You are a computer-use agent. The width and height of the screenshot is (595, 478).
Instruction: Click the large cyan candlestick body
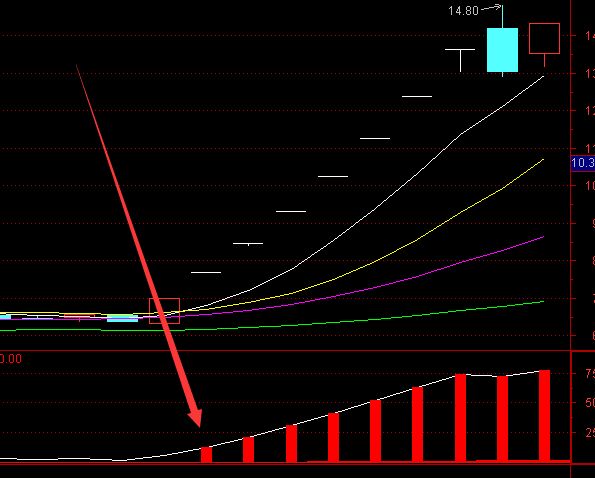tap(502, 50)
